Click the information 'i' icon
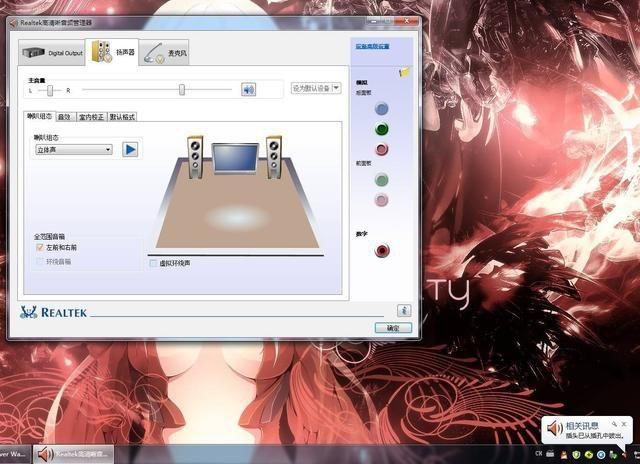640x464 pixels. (x=403, y=311)
